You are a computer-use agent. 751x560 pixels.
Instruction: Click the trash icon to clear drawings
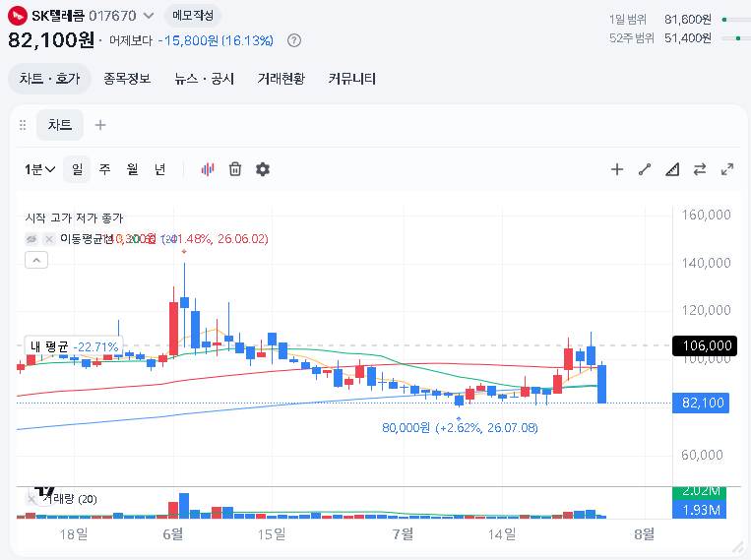235,169
